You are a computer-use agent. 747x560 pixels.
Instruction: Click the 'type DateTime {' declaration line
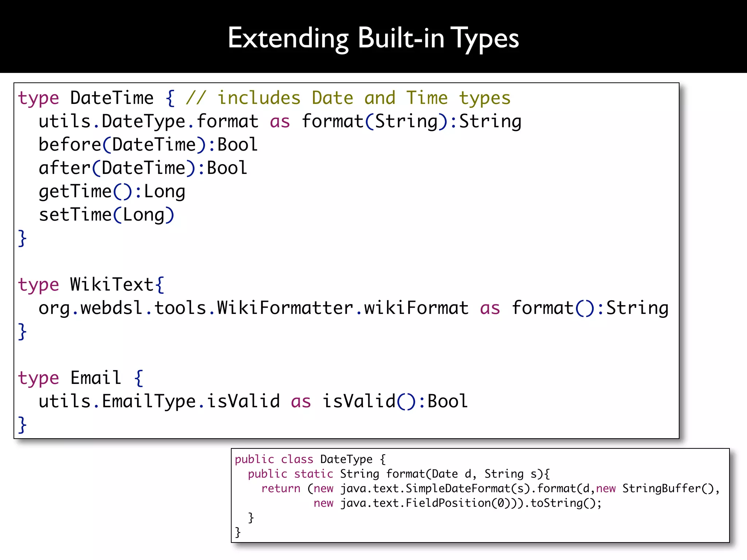tap(97, 98)
